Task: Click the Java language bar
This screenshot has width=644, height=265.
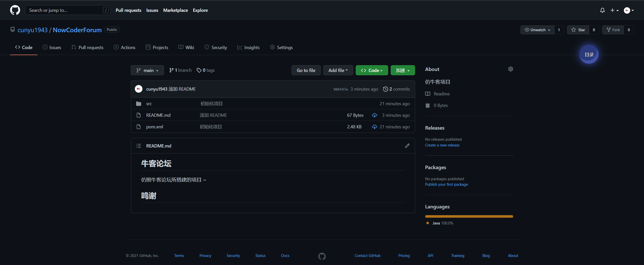Action: tap(469, 216)
